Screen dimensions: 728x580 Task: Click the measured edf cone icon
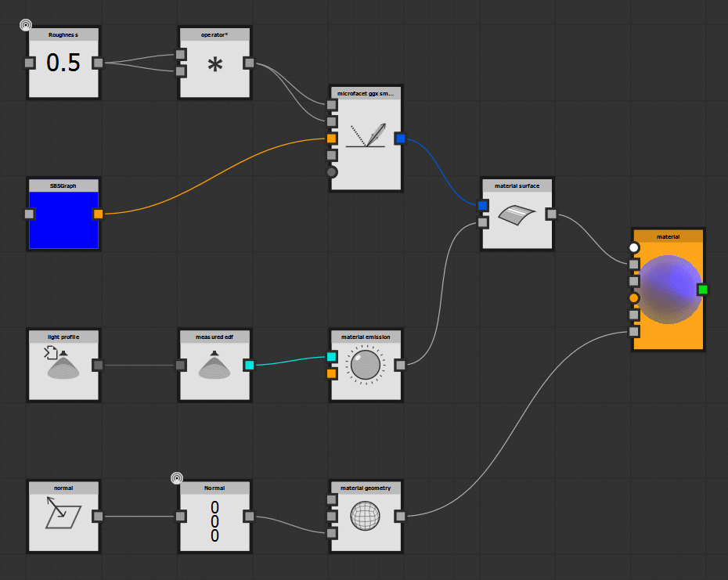click(x=213, y=366)
